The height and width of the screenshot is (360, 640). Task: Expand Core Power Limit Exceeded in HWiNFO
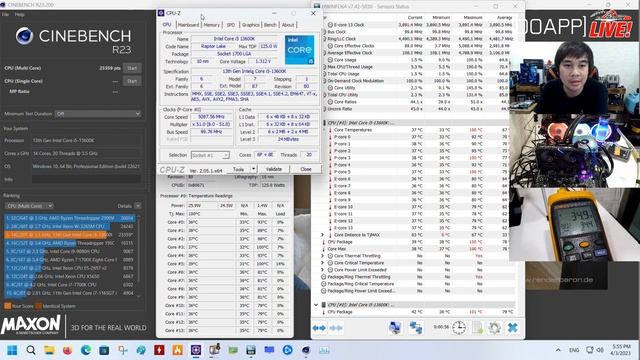[x=322, y=270]
